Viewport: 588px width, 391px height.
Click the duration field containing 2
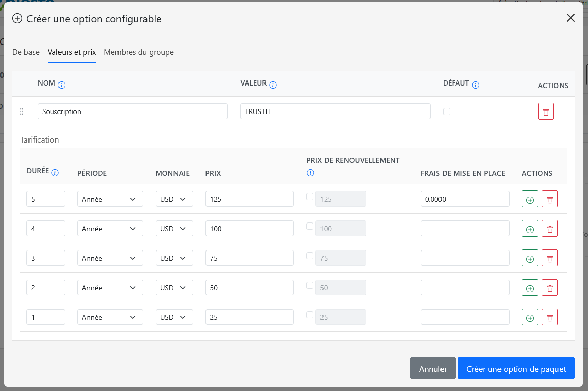pos(46,288)
